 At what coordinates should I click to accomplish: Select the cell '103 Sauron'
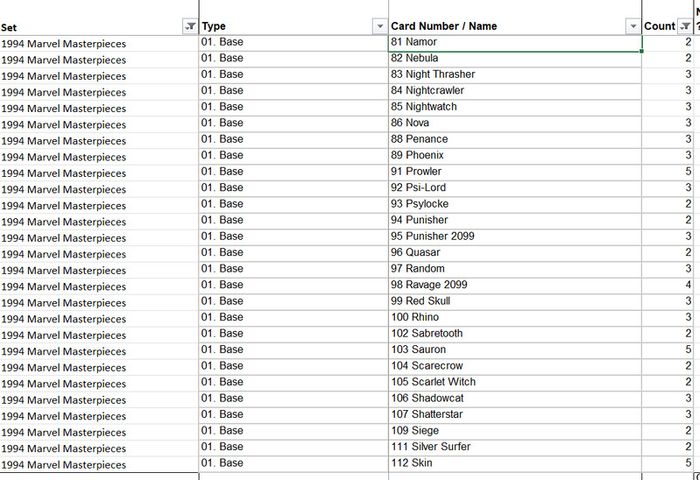[515, 351]
